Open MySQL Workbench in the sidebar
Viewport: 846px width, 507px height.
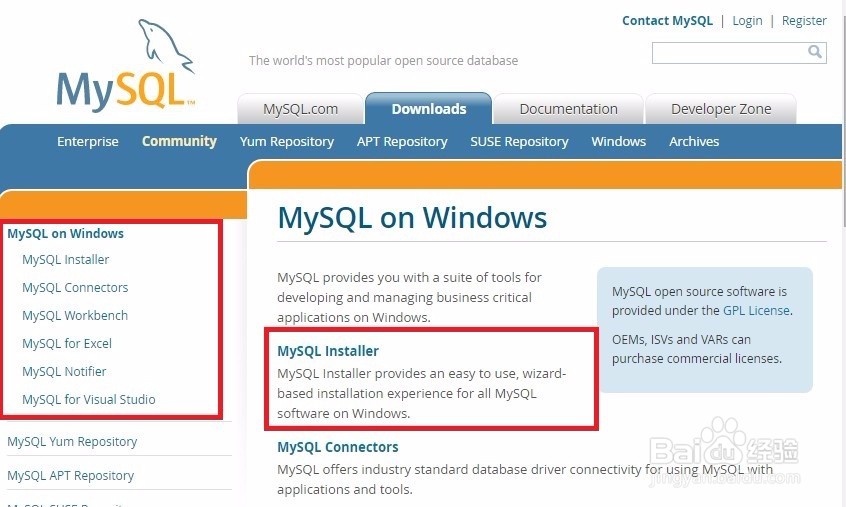pyautogui.click(x=75, y=316)
